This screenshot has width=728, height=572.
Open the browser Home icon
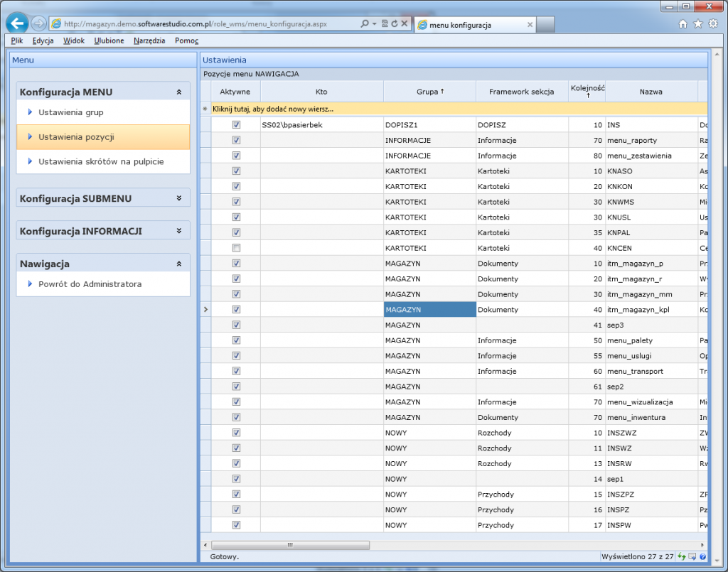[683, 23]
